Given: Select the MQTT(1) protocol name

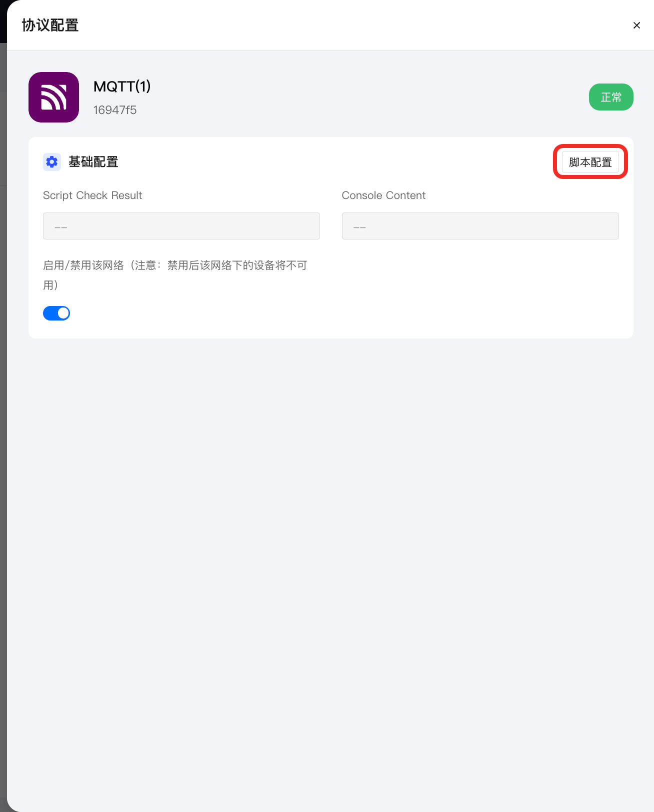Looking at the screenshot, I should pyautogui.click(x=122, y=86).
